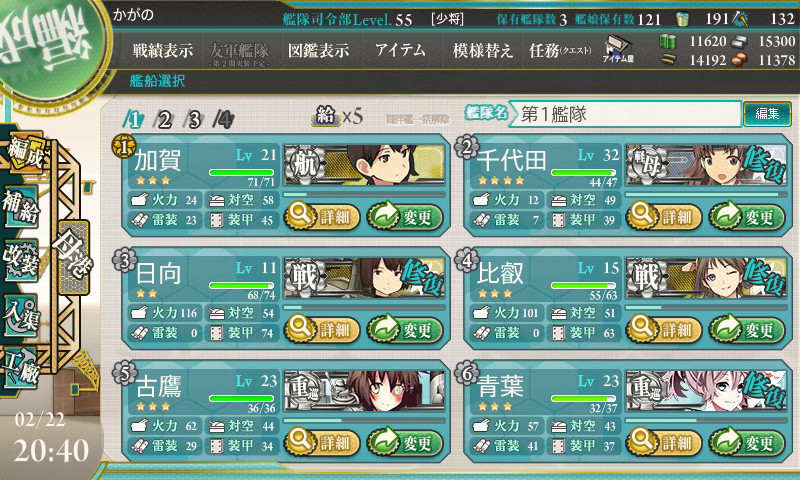Open the 工廠 factory sidebar icon
Screen dimensions: 800x480
point(21,368)
